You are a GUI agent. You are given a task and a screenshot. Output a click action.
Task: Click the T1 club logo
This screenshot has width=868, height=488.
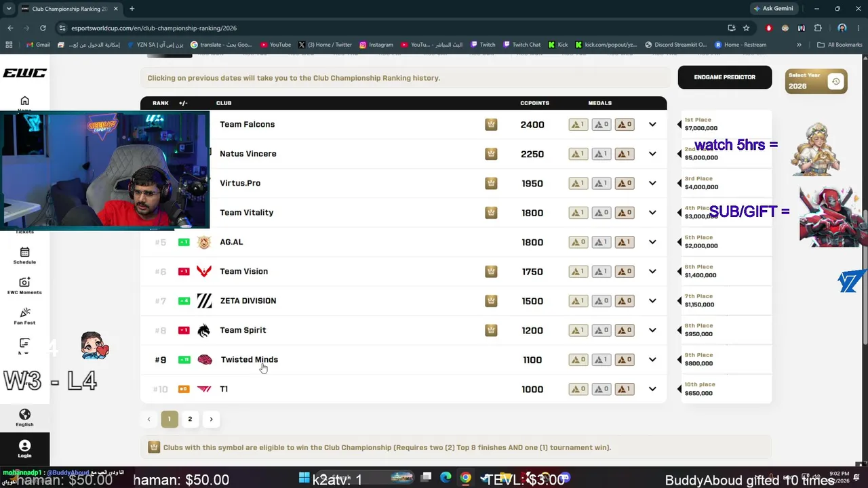click(204, 389)
